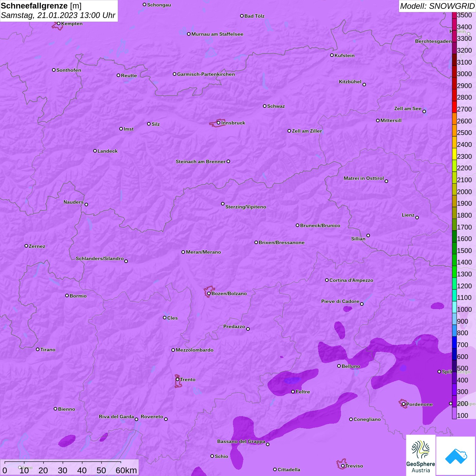Select the dark red 3100 m legend swatch
476x476 pixels.
pyautogui.click(x=454, y=60)
